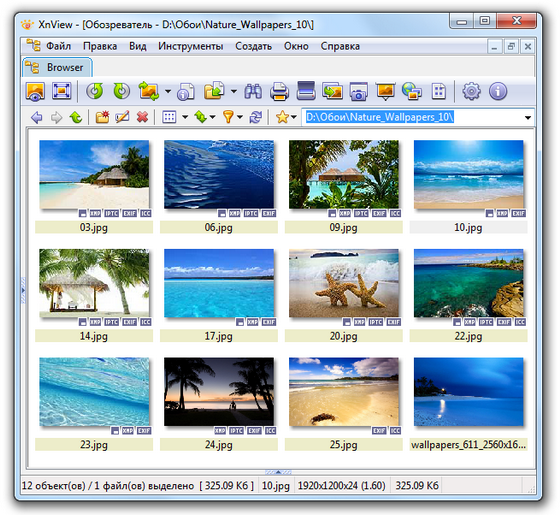Click the contact sheet icon

[439, 91]
